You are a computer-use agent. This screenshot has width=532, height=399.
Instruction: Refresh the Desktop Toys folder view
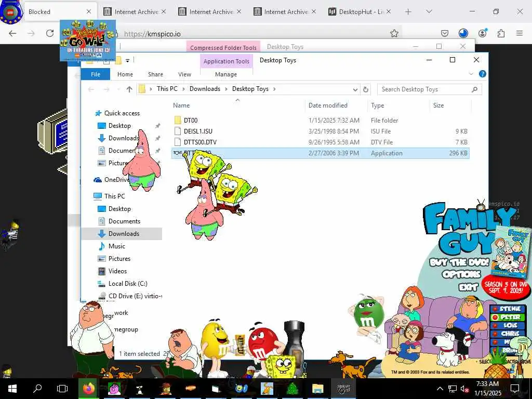pyautogui.click(x=365, y=89)
